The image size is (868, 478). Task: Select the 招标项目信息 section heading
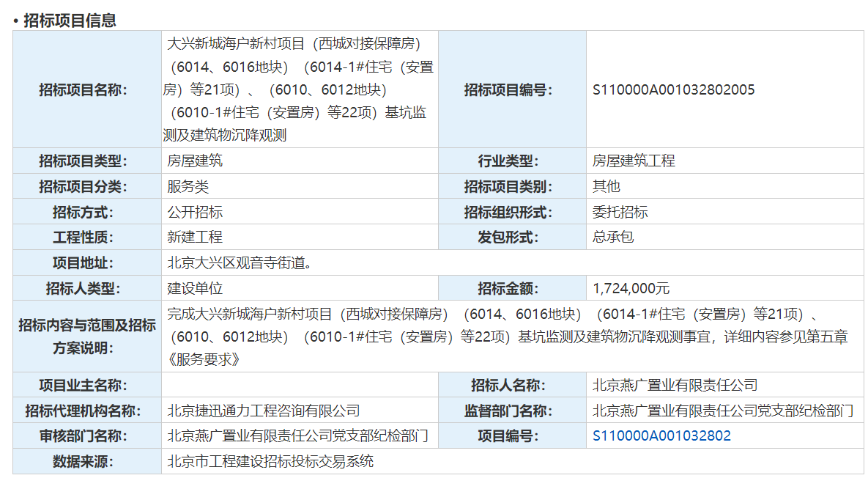pyautogui.click(x=70, y=21)
